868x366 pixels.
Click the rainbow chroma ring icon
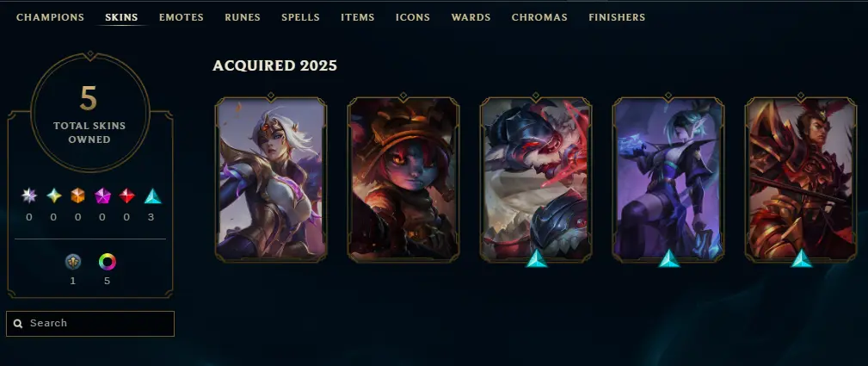(x=108, y=262)
